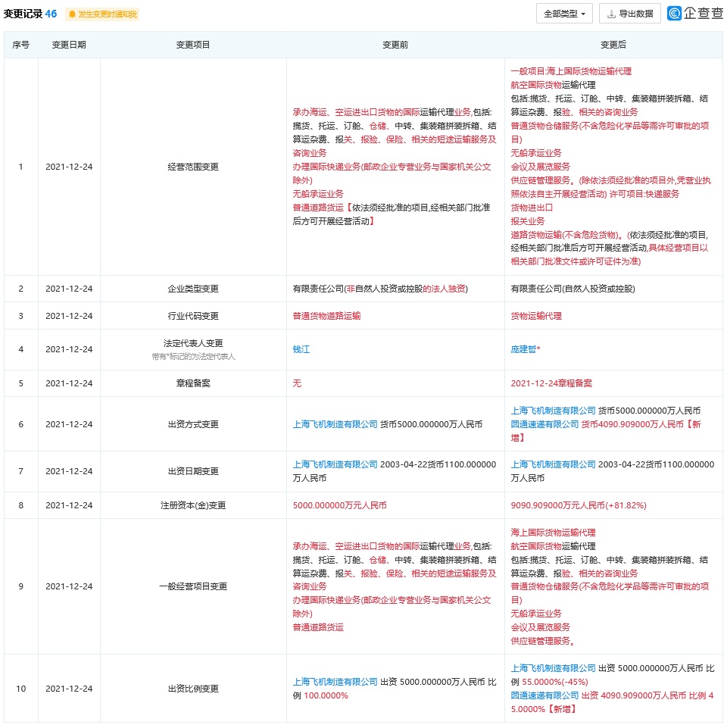Open the 钱江 person link
The height and width of the screenshot is (728, 727).
[x=301, y=349]
